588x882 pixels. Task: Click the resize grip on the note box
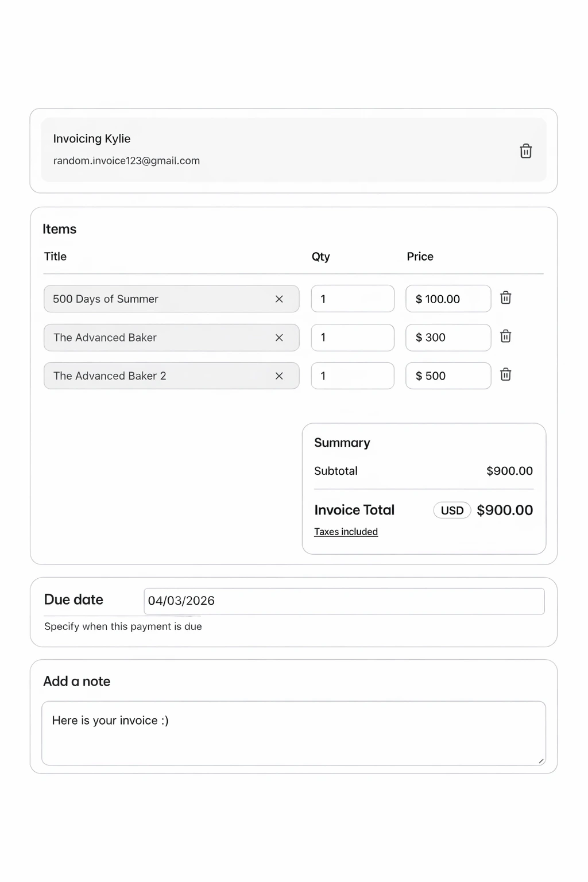pos(540,761)
